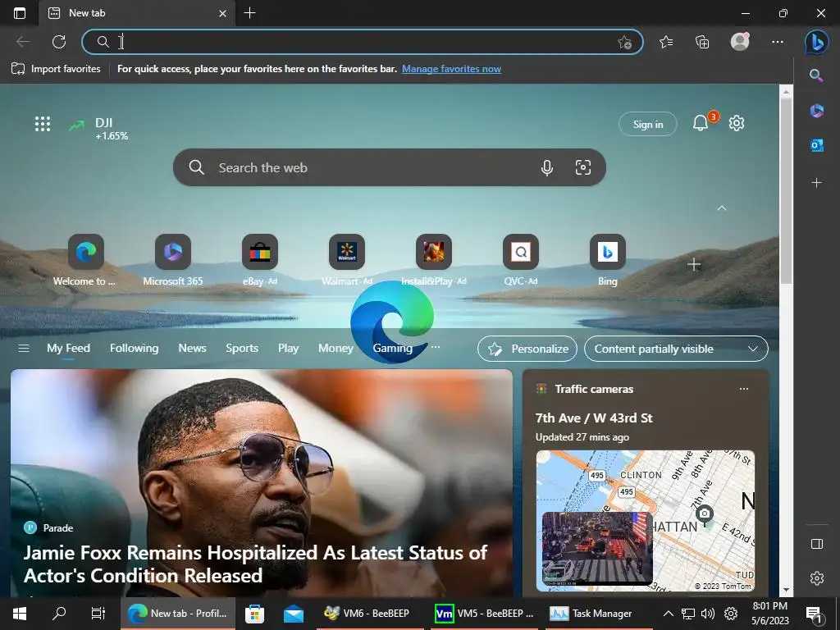The image size is (840, 630).
Task: Open a new tab with plus button
Action: [x=249, y=13]
